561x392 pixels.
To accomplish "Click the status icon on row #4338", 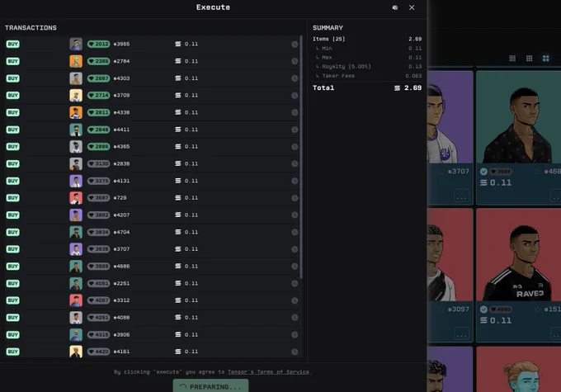I will pos(295,112).
